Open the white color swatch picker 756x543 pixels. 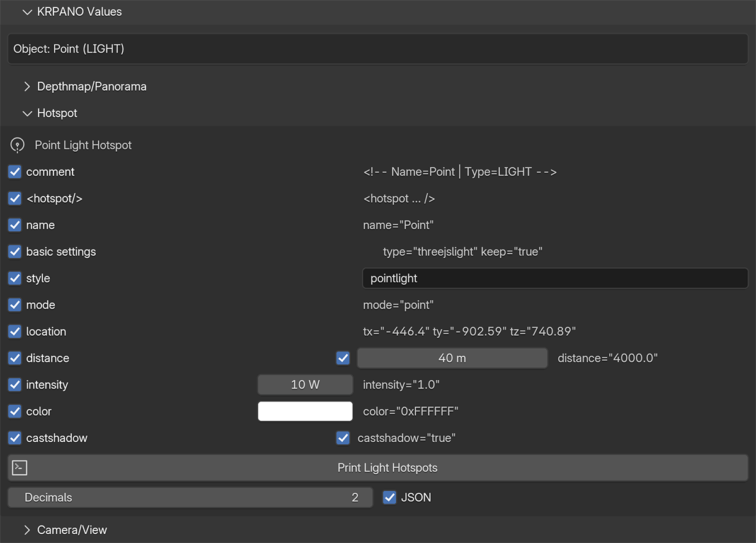[x=305, y=411]
